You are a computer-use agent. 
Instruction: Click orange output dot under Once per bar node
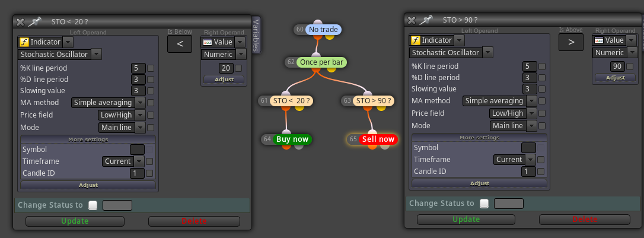point(316,69)
